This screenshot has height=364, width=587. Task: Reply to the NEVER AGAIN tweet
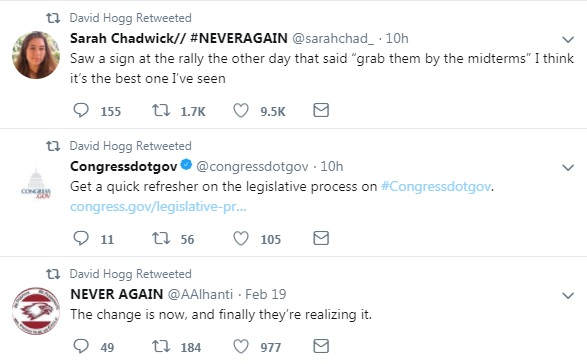[81, 346]
